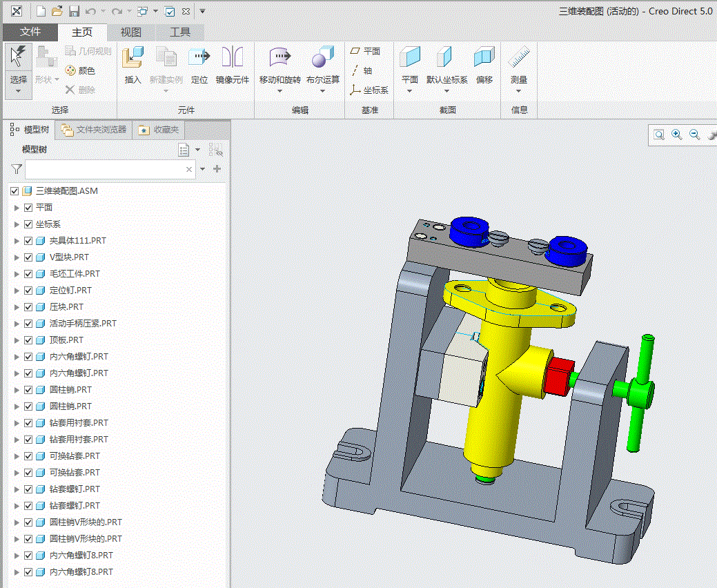Open the filter options dropdown arrow
Image resolution: width=717 pixels, height=588 pixels.
203,169
